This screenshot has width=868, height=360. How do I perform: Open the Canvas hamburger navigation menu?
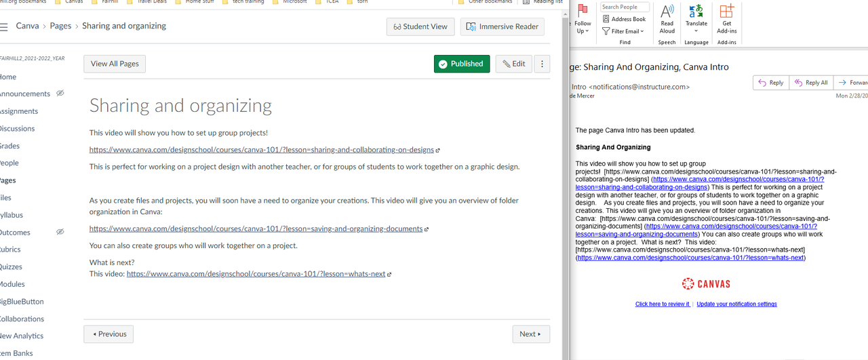[x=3, y=26]
